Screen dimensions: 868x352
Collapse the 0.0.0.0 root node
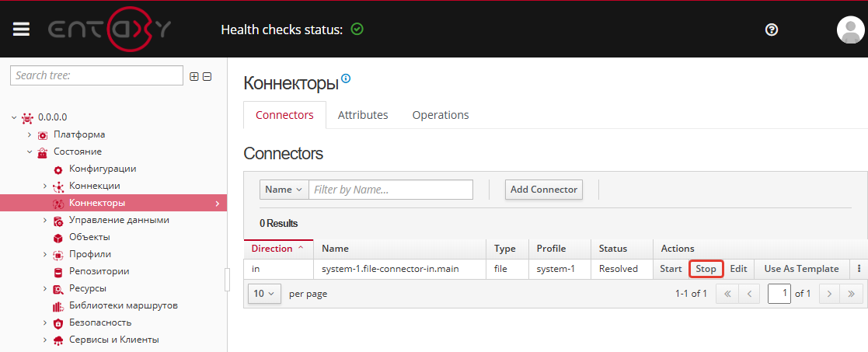point(14,117)
